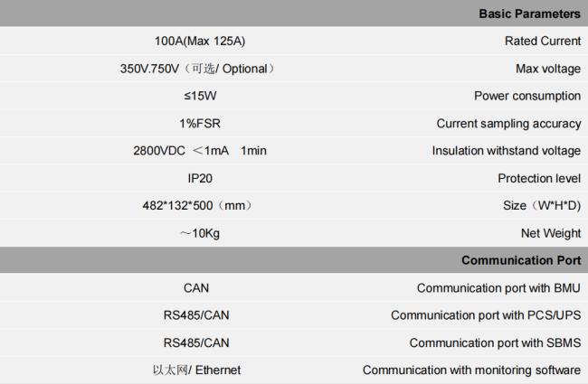Select Current sampling accuracy label
This screenshot has width=588, height=384.
[x=508, y=124]
